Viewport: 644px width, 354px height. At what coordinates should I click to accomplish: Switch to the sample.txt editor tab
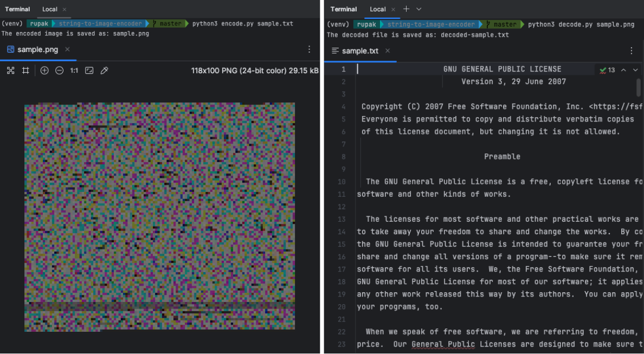[x=360, y=50]
